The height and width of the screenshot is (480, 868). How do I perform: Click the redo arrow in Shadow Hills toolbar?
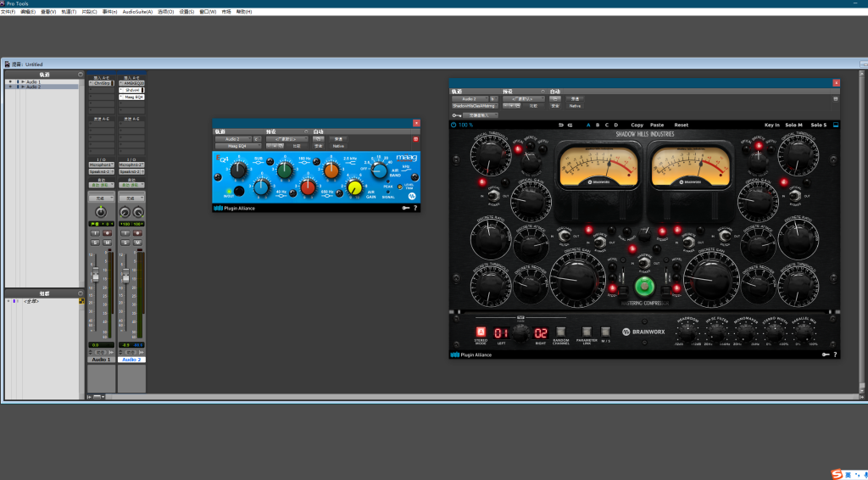(570, 126)
